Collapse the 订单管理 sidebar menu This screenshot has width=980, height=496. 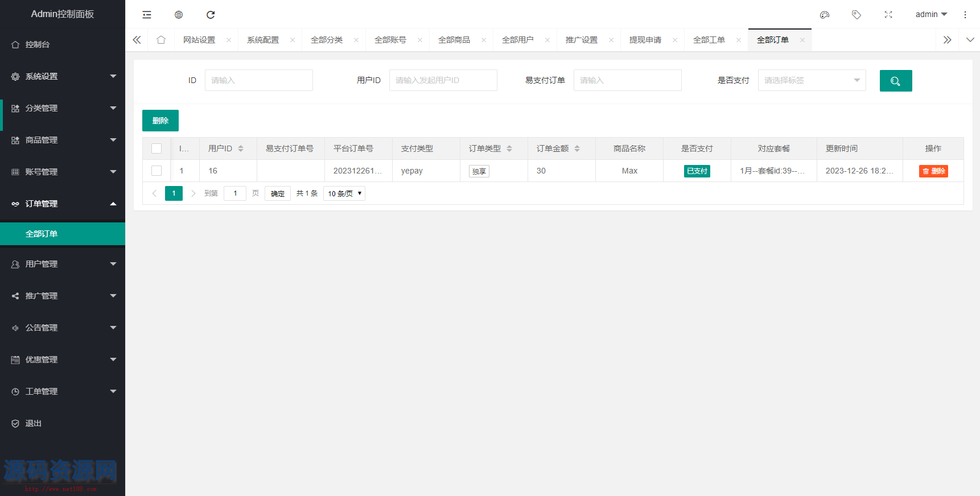tap(63, 204)
